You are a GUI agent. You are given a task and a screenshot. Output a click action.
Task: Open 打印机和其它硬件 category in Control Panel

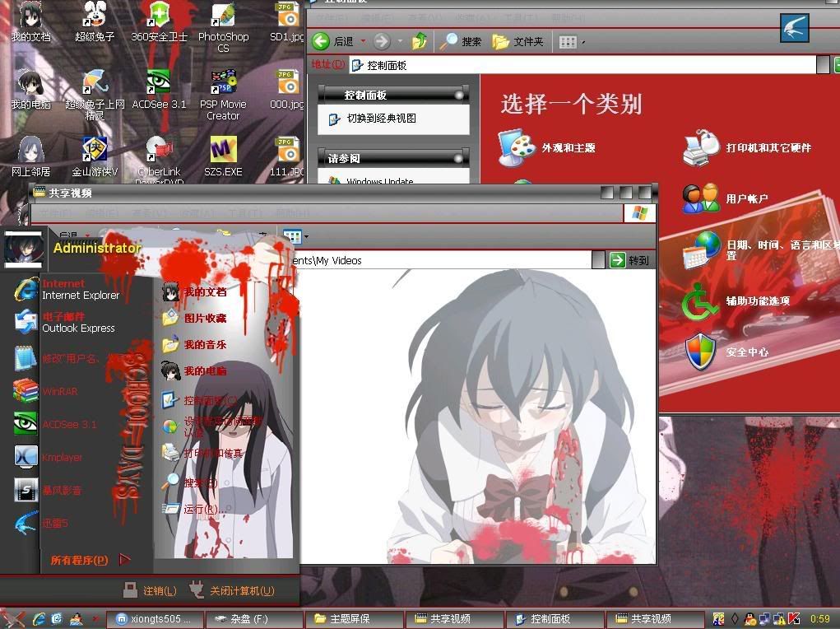pyautogui.click(x=747, y=147)
